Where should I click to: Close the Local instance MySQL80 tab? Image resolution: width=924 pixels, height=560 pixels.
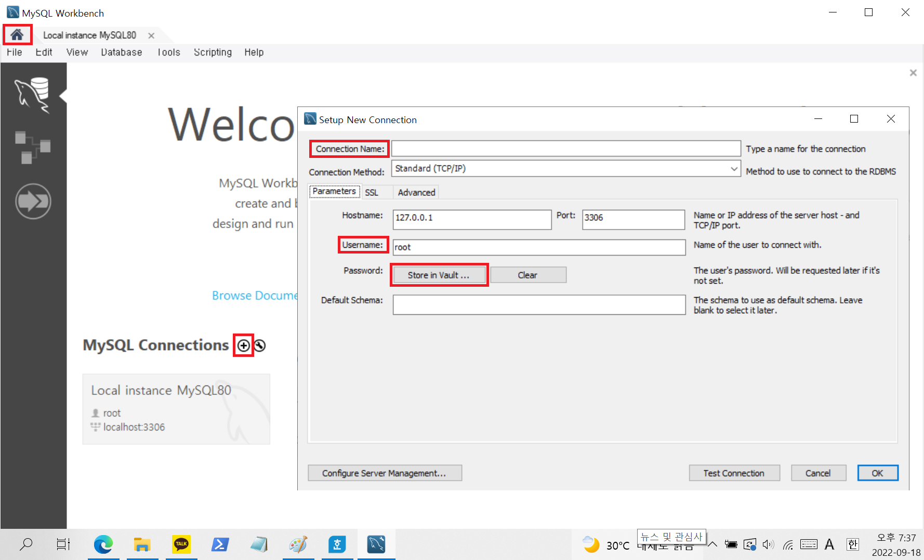coord(151,35)
